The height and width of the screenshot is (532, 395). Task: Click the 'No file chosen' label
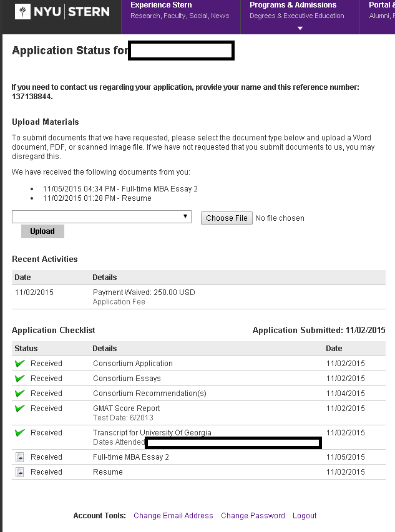click(280, 218)
